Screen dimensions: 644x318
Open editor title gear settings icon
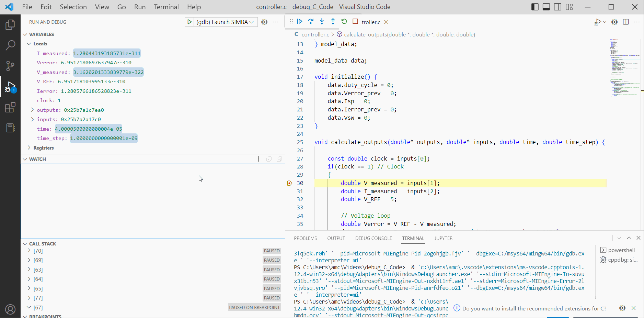[614, 22]
